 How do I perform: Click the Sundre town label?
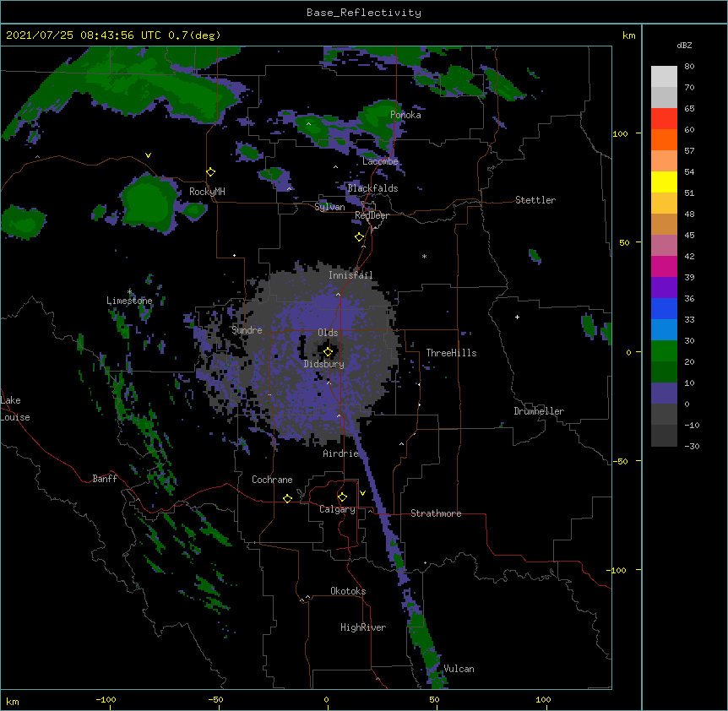pos(247,330)
